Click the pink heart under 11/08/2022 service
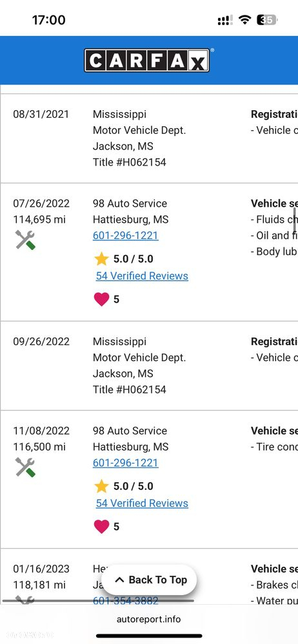 pyautogui.click(x=102, y=527)
